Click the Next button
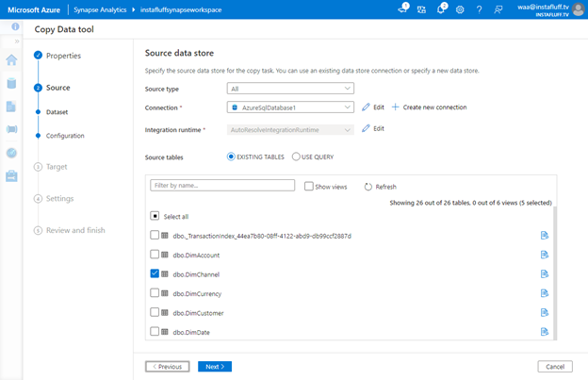The height and width of the screenshot is (380, 588). (x=215, y=367)
